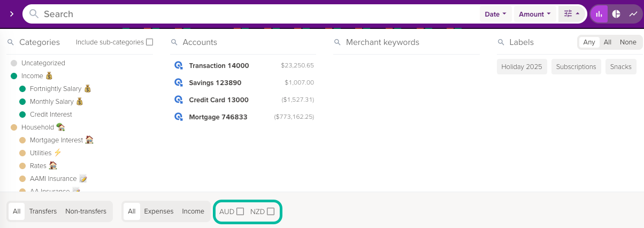This screenshot has width=644, height=228.
Task: Click the Mortgage 746833 account icon
Action: point(179,117)
